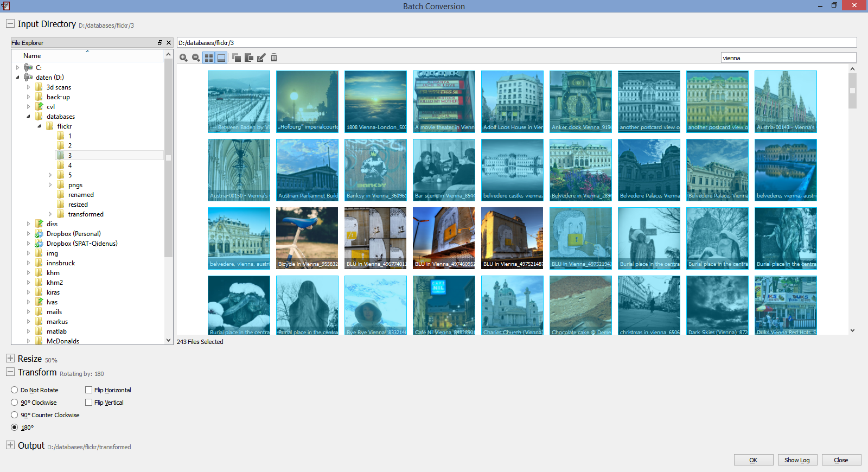Select the pngs folder in tree
The height and width of the screenshot is (472, 868).
pos(75,185)
